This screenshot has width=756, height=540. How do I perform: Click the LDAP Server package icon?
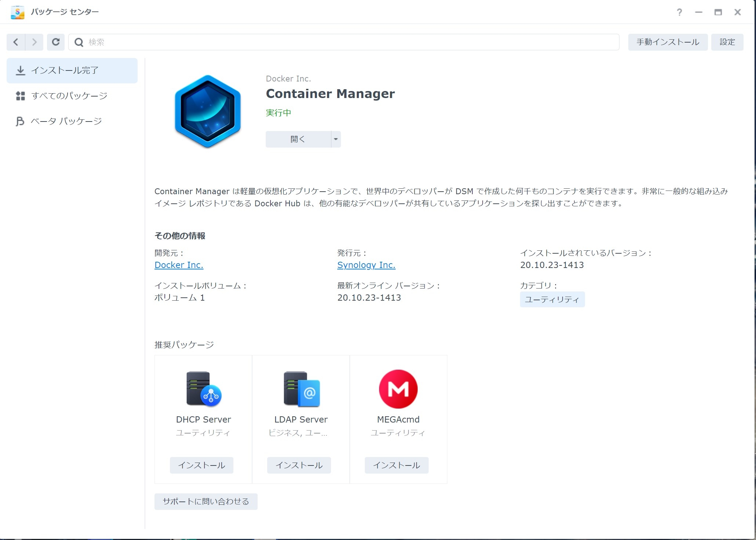coord(301,389)
